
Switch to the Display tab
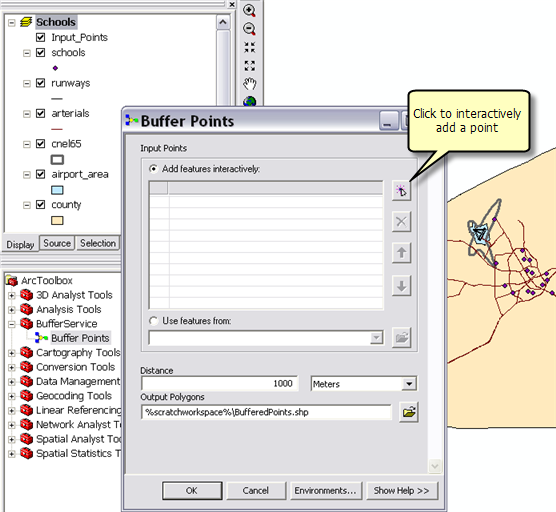(20, 244)
